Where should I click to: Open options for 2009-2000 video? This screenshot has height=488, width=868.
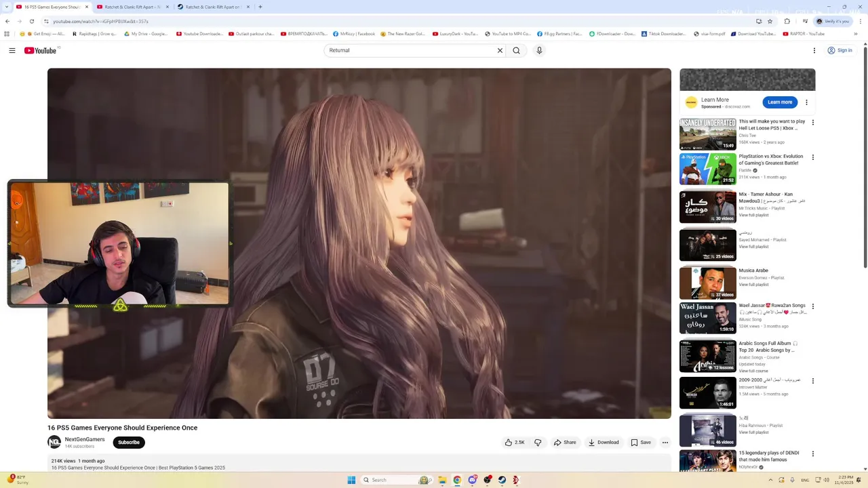click(813, 381)
